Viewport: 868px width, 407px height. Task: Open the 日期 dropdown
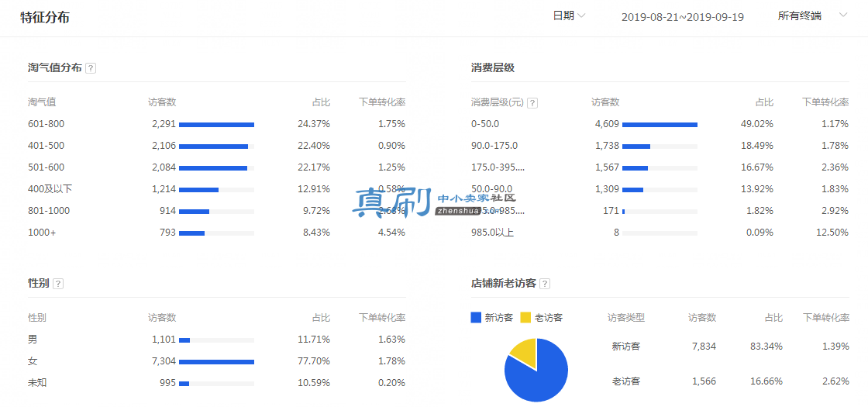tap(569, 16)
